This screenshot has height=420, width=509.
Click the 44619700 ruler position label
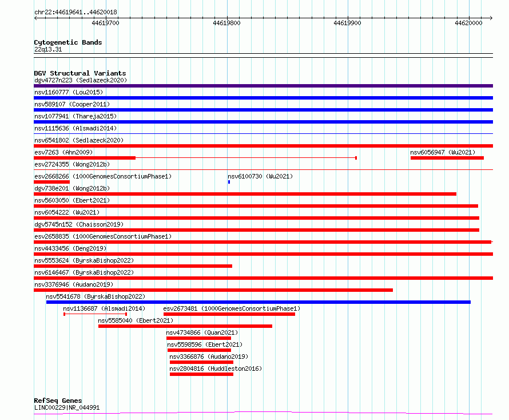[105, 23]
